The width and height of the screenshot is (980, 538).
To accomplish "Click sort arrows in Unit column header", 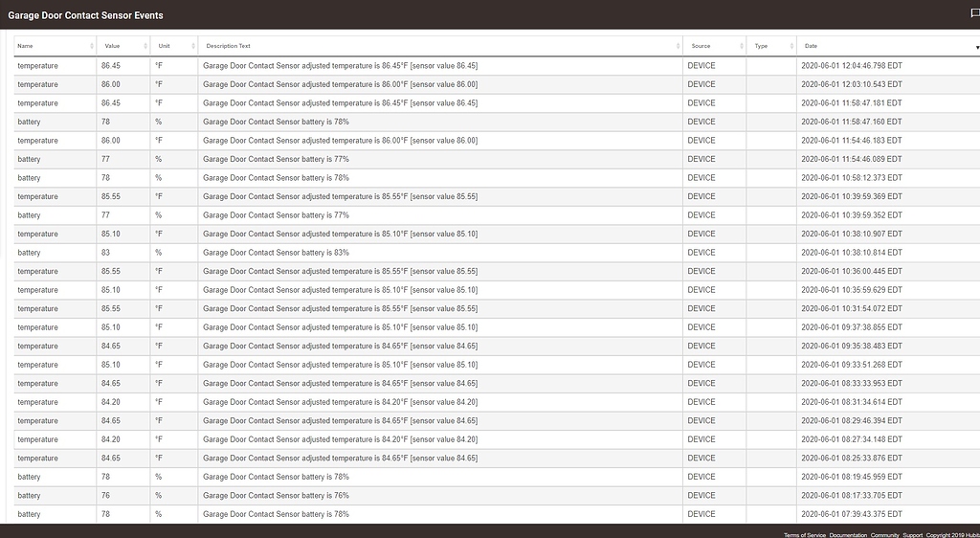I will [x=193, y=46].
